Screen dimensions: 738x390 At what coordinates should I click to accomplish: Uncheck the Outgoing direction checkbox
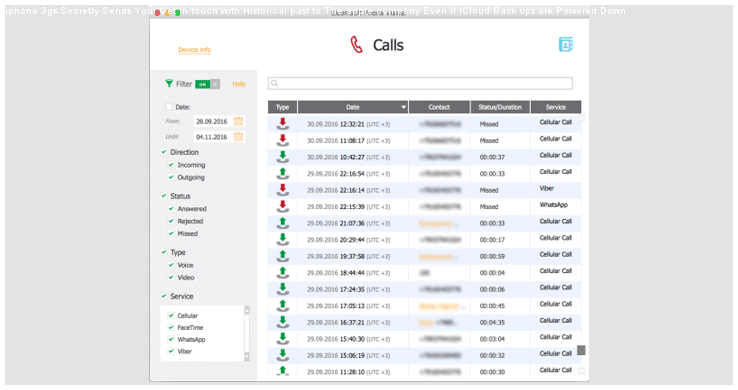[171, 177]
